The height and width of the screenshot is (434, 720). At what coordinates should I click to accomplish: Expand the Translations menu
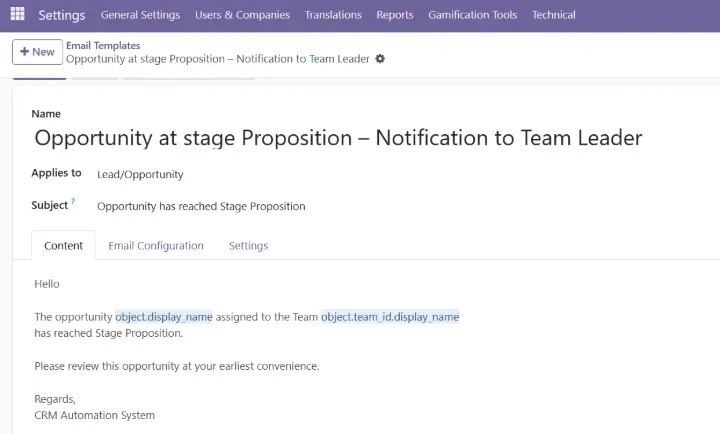pos(333,15)
